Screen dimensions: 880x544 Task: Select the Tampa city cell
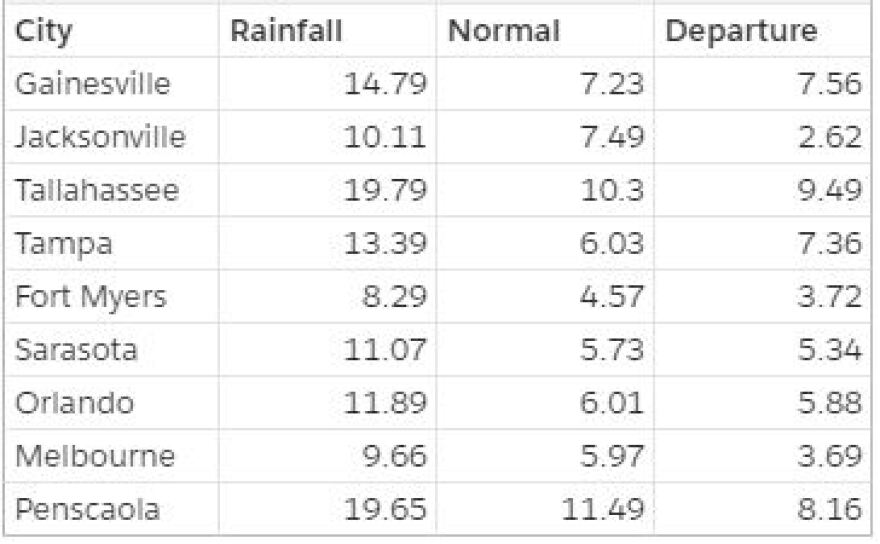tap(112, 243)
